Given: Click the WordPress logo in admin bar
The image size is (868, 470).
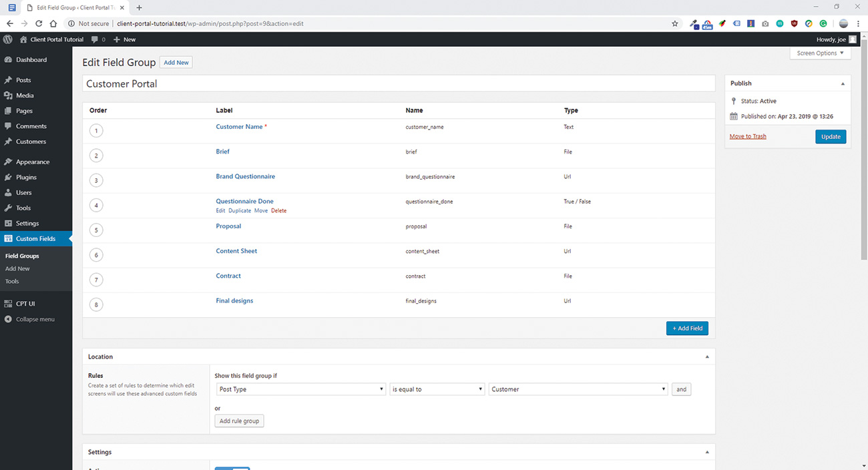Looking at the screenshot, I should point(7,39).
